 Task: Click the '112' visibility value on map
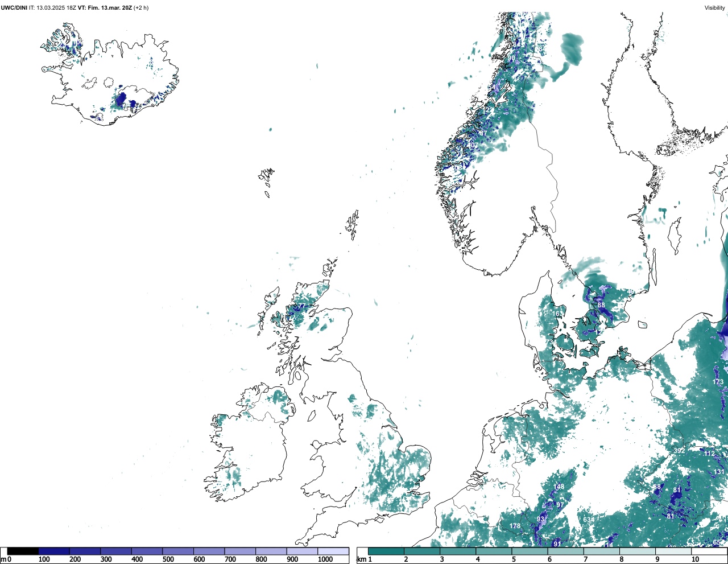pyautogui.click(x=709, y=454)
